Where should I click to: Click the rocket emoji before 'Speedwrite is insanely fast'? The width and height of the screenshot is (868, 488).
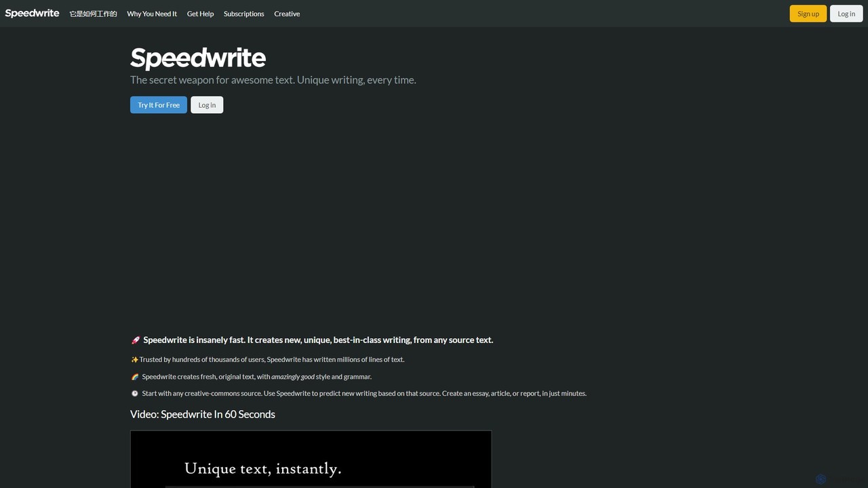click(x=136, y=340)
